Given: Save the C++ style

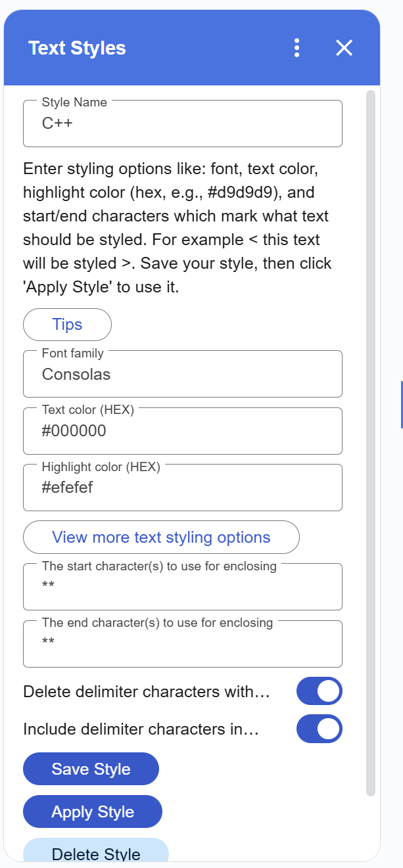Looking at the screenshot, I should point(91,769).
